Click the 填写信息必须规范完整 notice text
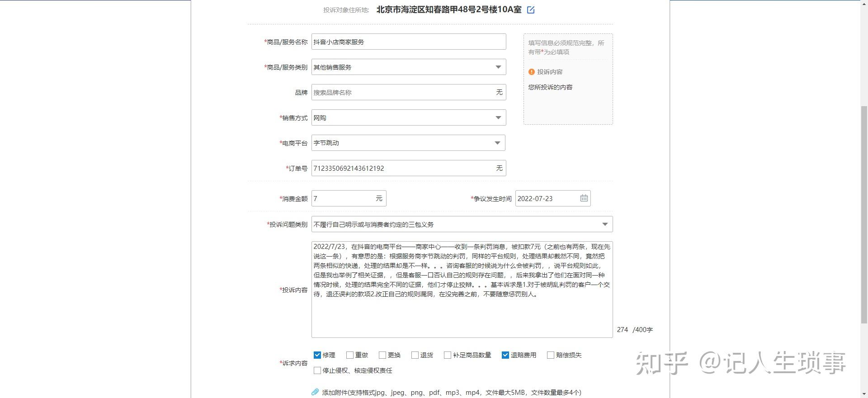Image resolution: width=868 pixels, height=398 pixels. (x=566, y=47)
